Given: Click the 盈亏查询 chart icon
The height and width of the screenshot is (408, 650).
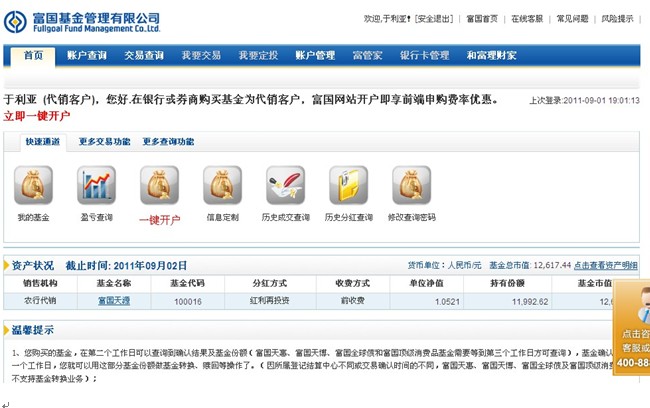Looking at the screenshot, I should pyautogui.click(x=96, y=186).
